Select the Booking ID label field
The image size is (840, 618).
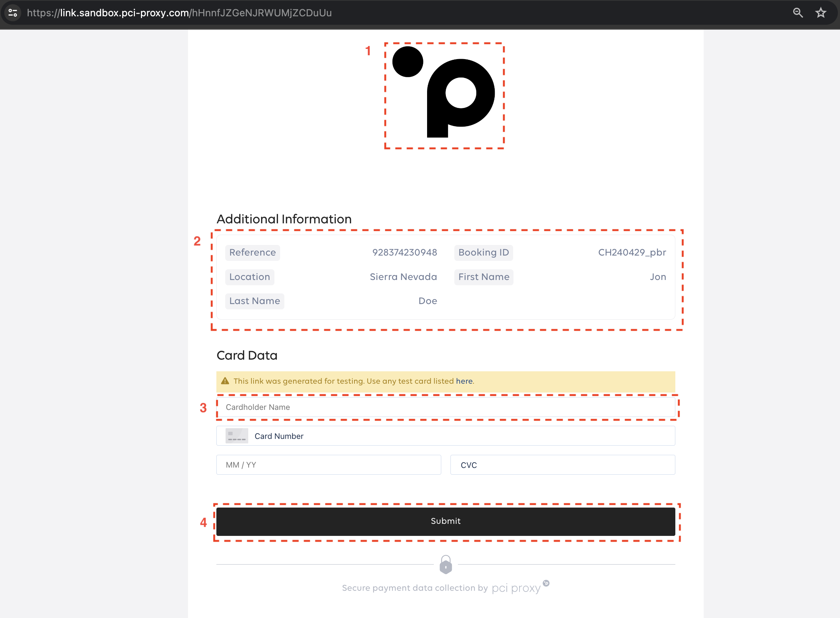click(483, 253)
